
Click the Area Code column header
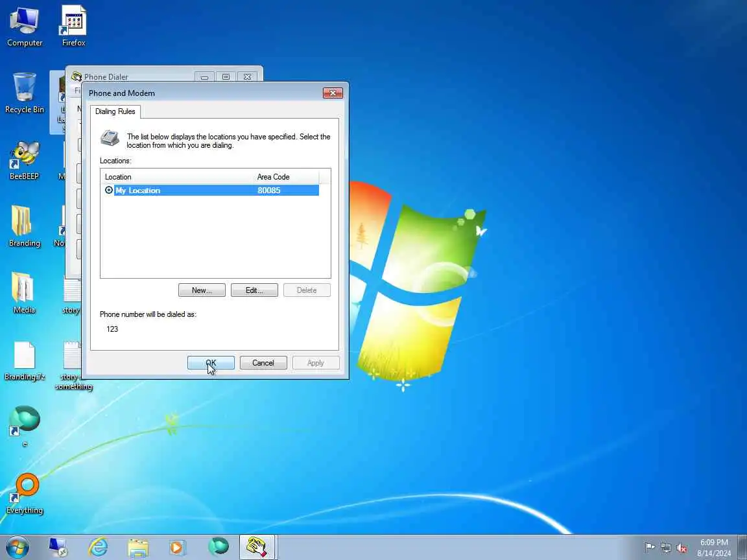(x=286, y=177)
